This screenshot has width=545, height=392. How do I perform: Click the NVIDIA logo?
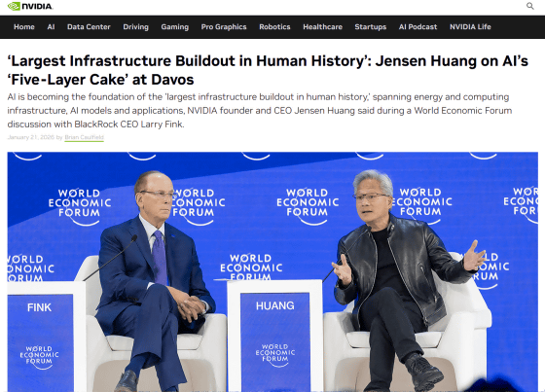pos(30,6)
